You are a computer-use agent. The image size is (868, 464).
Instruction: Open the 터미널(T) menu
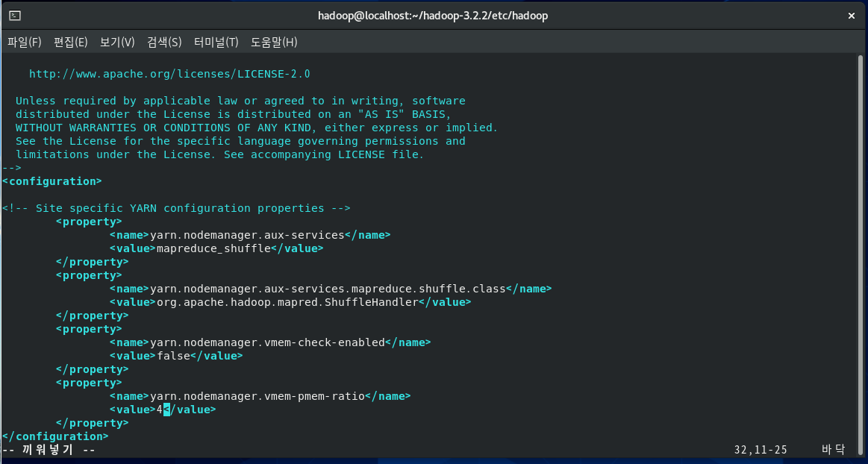click(216, 42)
